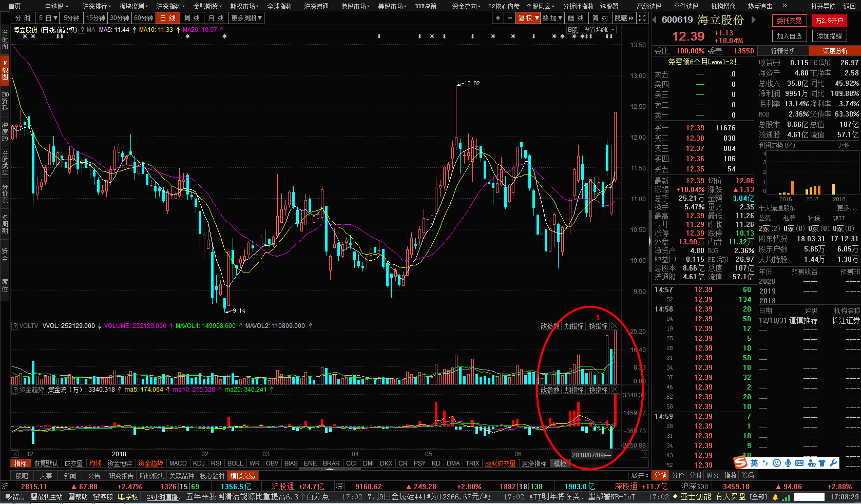Switch to 30分钟 chart period
Viewport: 861px width, 504px height.
tap(120, 18)
